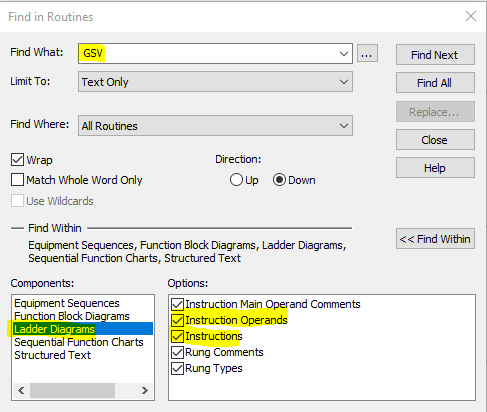Click the Components horizontal scrollbar thumb
Viewport: 487px width, 412px height.
(x=72, y=390)
